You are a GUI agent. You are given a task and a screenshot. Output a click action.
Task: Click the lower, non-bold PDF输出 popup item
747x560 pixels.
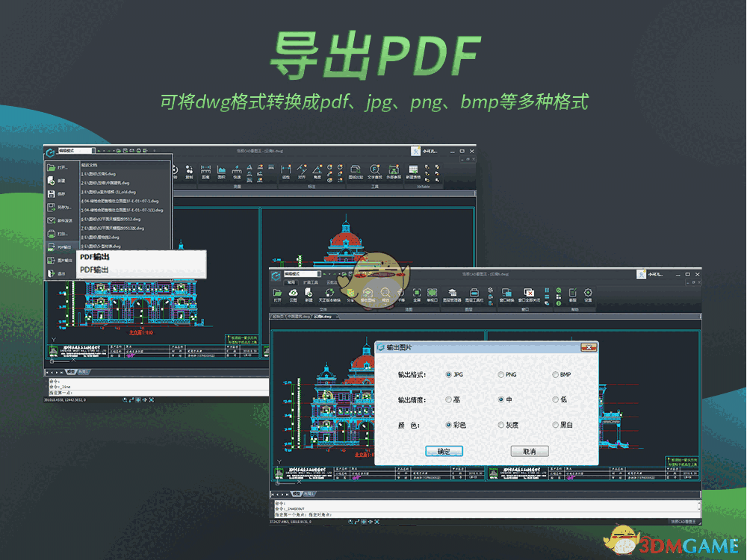pyautogui.click(x=95, y=270)
